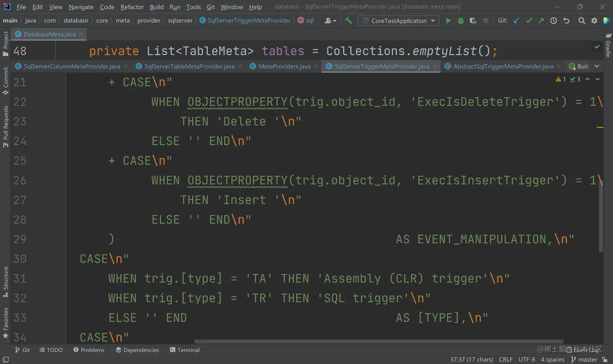Open the master Git branch popup

pos(584,360)
